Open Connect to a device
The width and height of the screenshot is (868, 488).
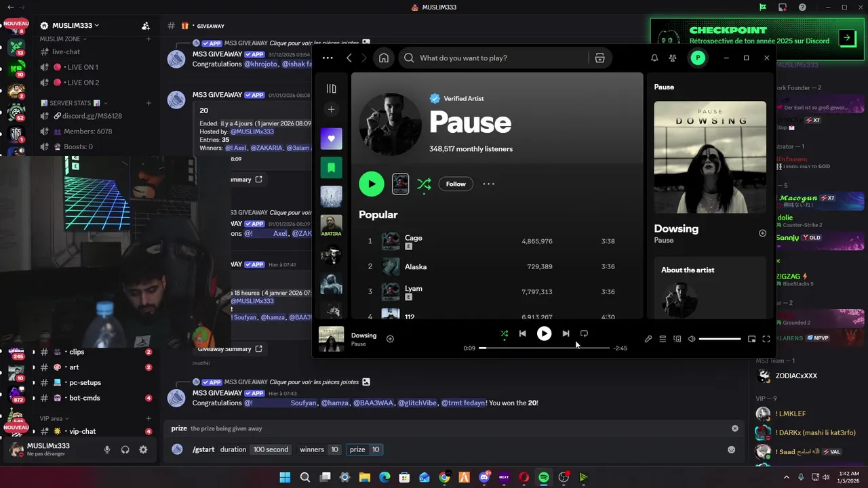[677, 339]
